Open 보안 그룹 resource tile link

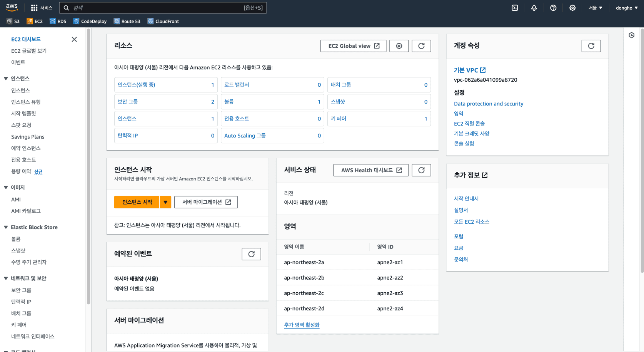pyautogui.click(x=128, y=102)
